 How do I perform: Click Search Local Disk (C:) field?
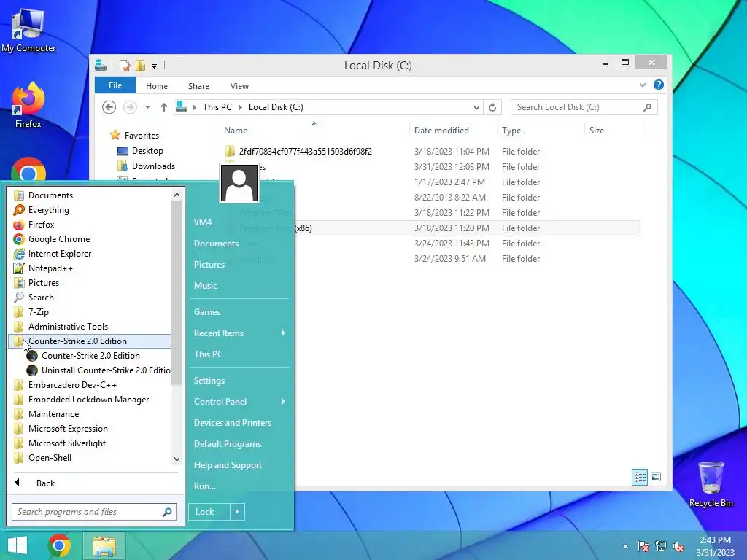(584, 107)
